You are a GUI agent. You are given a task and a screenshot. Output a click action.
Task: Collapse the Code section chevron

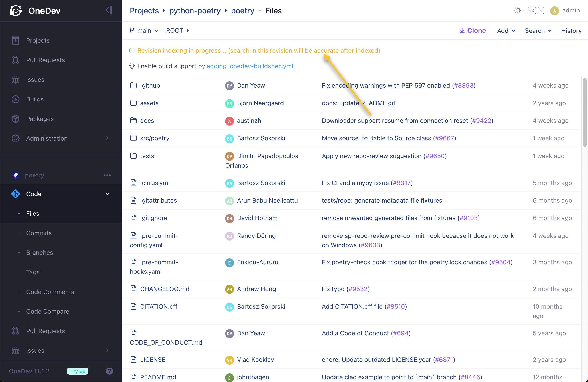[x=107, y=194]
